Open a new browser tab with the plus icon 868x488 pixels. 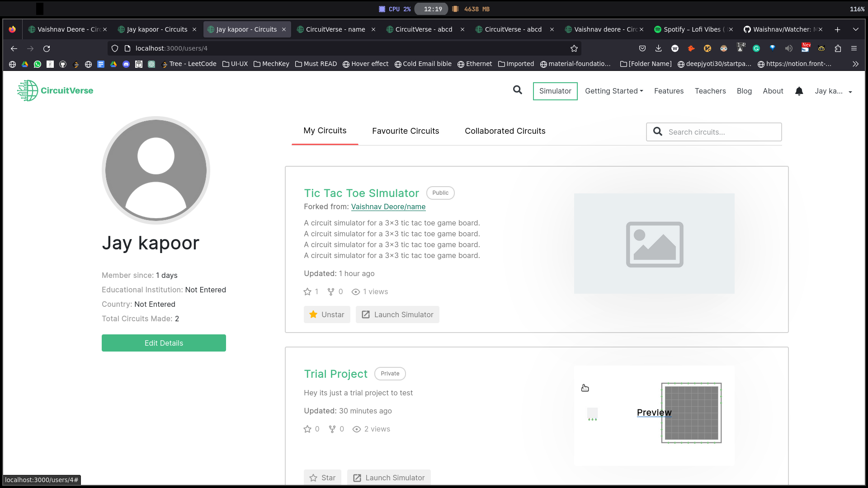click(x=837, y=29)
